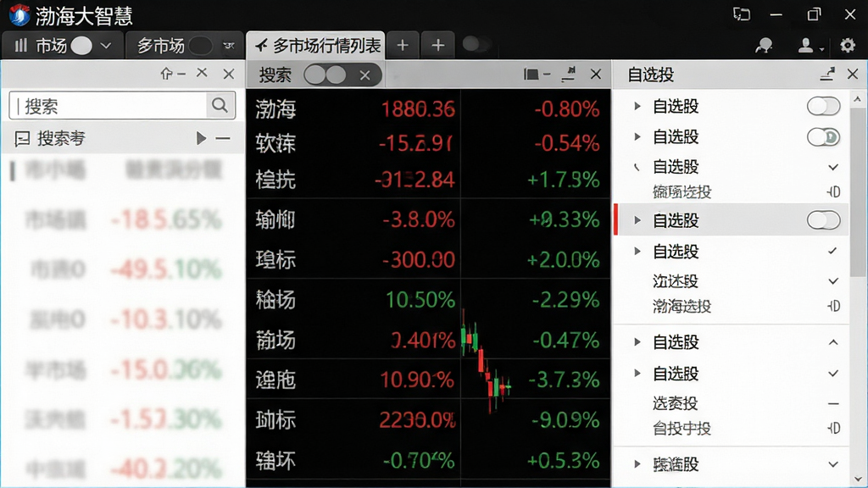Click the 渤海大智慧 logo icon in title bar
Image resolution: width=868 pixels, height=488 pixels.
coord(20,15)
